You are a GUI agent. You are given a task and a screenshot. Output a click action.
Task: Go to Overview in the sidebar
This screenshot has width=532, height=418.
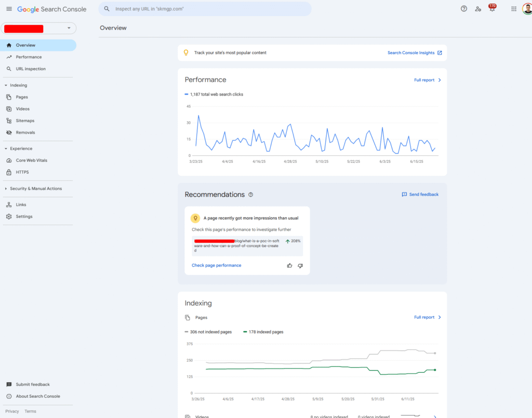click(38, 45)
